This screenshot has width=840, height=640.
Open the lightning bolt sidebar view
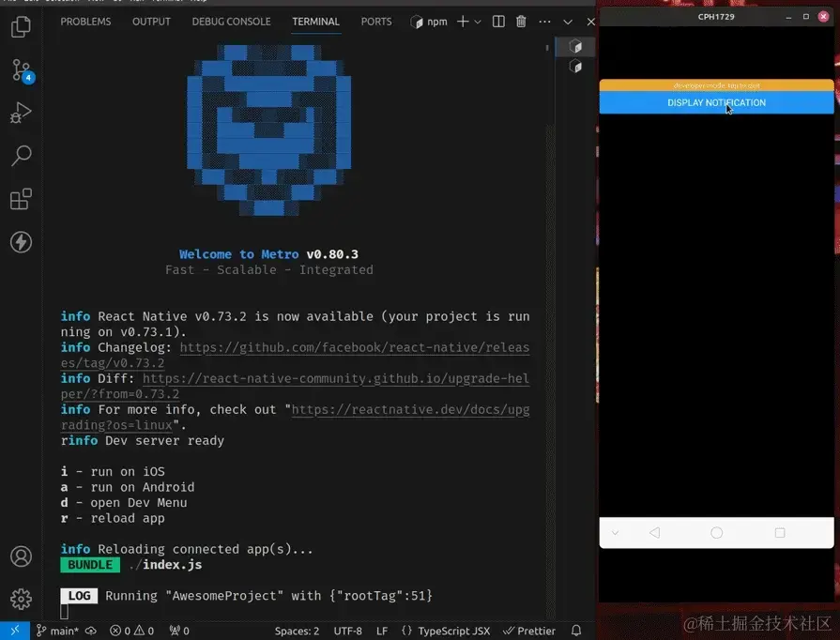(x=21, y=242)
